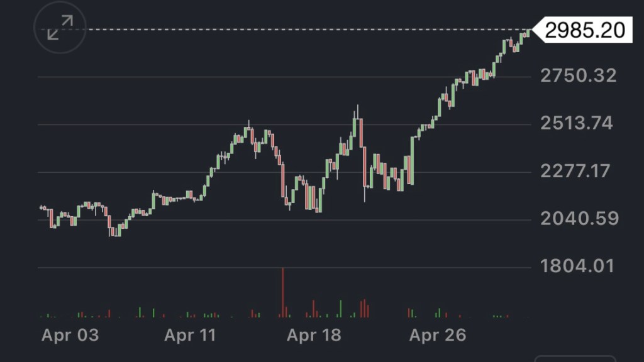
Task: Select the 2750.32 price axis label
Action: click(578, 76)
